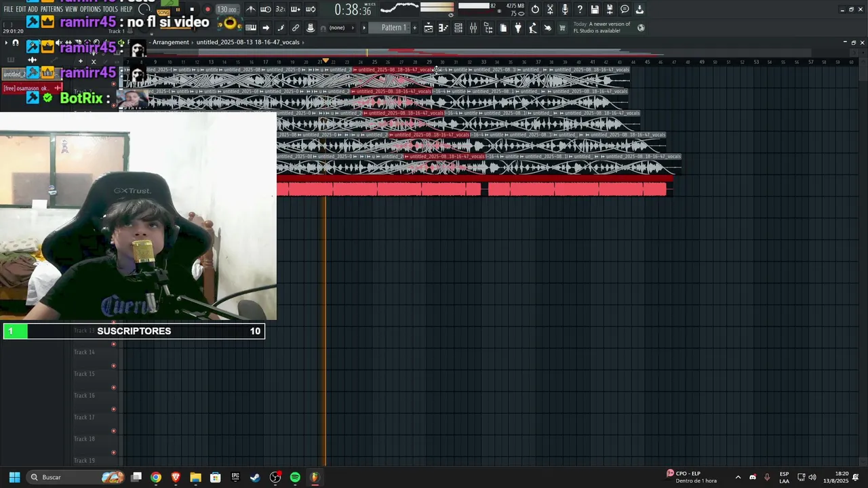Open the tempo tapper icon
Screen dimensions: 868x488
point(533,28)
